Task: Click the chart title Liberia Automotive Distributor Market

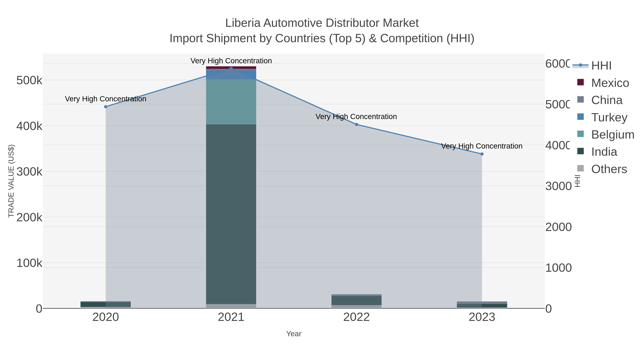Action: pyautogui.click(x=322, y=23)
